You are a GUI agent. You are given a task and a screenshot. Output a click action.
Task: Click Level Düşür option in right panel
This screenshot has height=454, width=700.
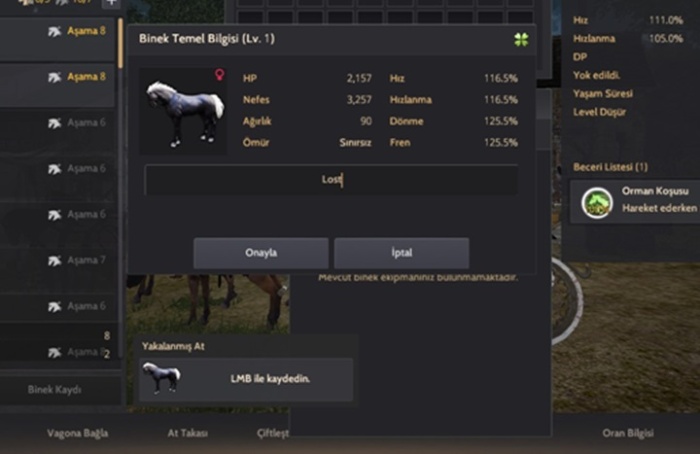tap(599, 112)
